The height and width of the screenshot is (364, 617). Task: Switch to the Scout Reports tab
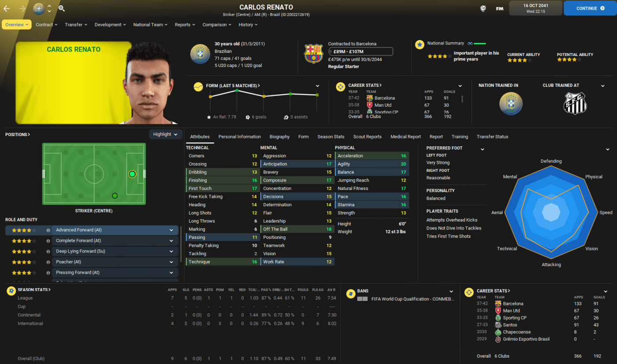[x=367, y=137]
